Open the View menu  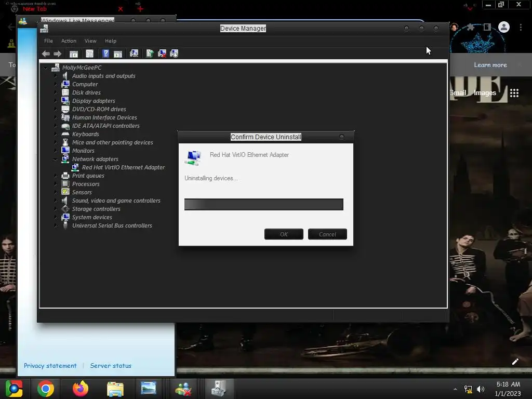[90, 41]
